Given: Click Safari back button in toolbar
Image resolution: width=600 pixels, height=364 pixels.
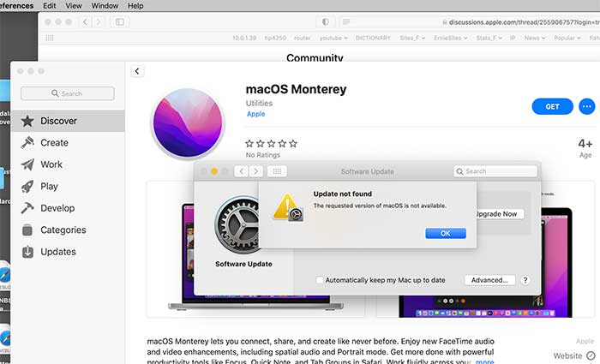Looking at the screenshot, I should click(86, 21).
